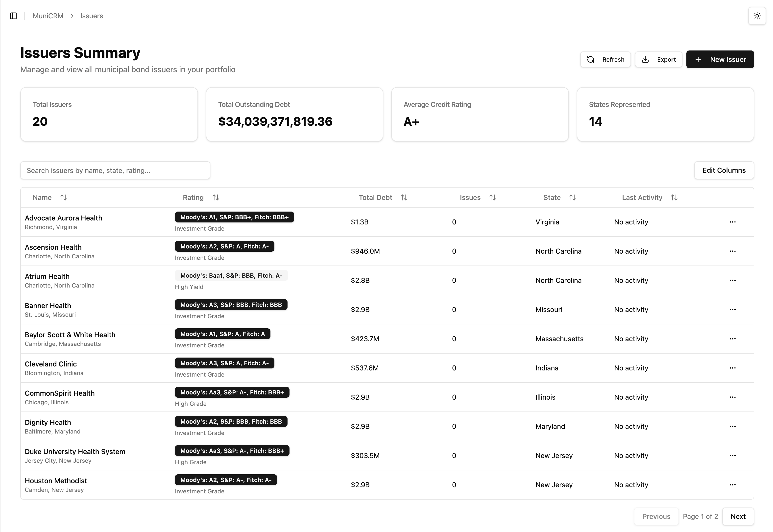Open actions menu for Baylor Scott & White
The width and height of the screenshot is (773, 532).
coord(732,339)
